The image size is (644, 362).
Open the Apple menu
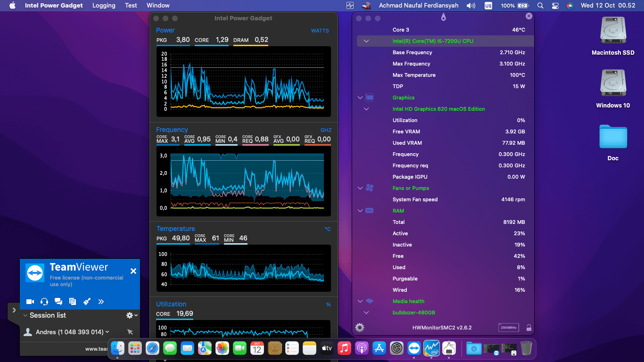coord(12,6)
